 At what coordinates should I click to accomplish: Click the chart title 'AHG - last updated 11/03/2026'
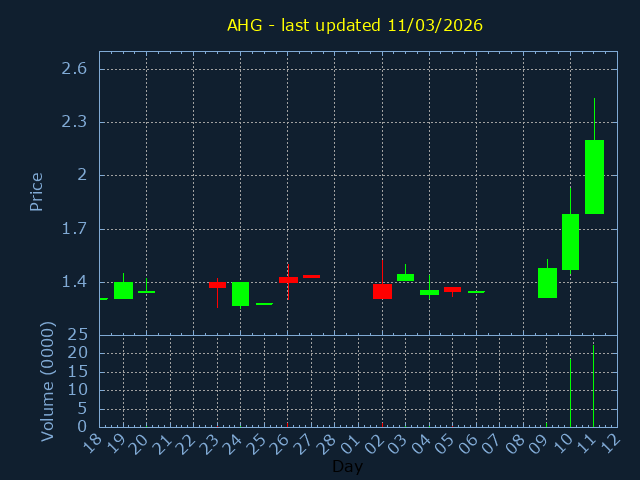click(355, 25)
